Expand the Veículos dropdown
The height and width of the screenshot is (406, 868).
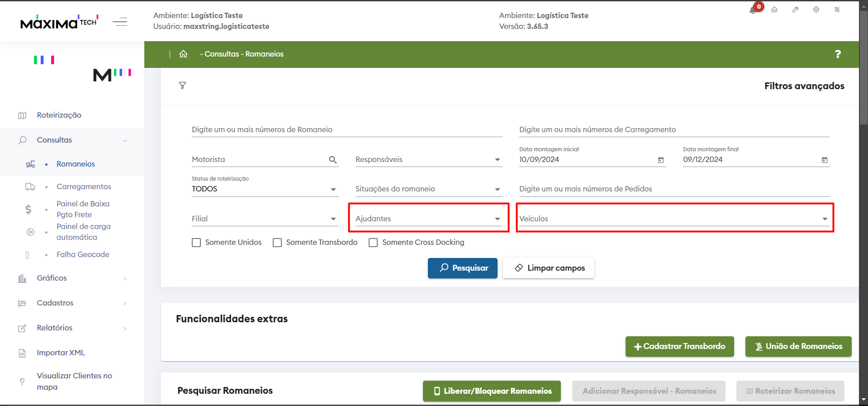(674, 219)
